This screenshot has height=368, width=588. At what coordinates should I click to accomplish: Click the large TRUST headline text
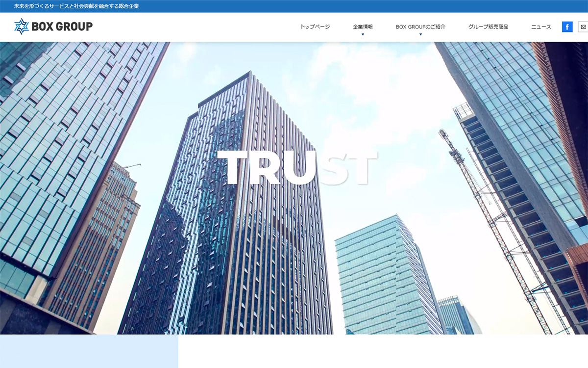coord(297,168)
